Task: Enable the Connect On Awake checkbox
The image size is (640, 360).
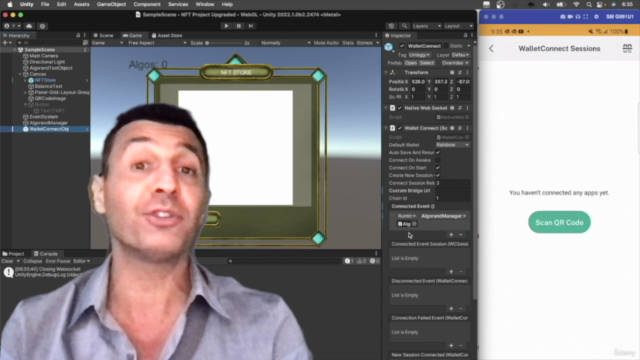Action: pyautogui.click(x=438, y=160)
